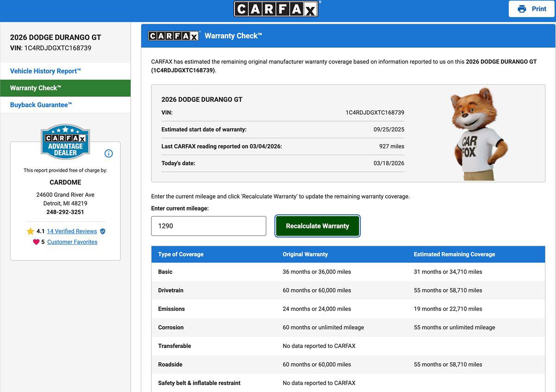Click the CARFAX Advantage Dealer badge
The height and width of the screenshot is (392, 556).
(65, 142)
